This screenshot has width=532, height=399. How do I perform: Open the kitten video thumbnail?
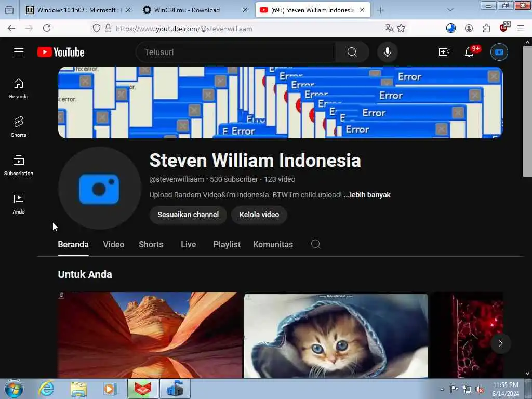click(336, 336)
